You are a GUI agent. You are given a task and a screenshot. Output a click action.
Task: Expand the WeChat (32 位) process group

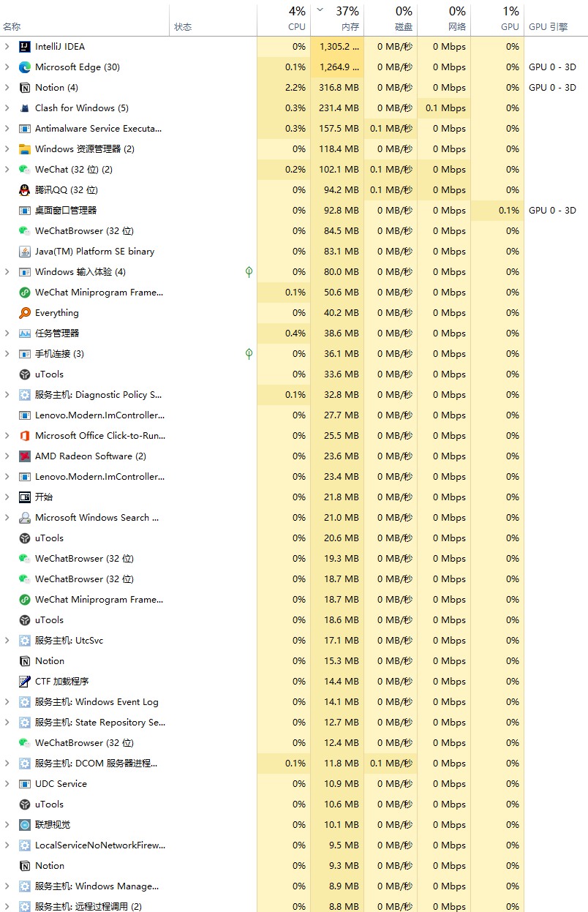tap(7, 169)
